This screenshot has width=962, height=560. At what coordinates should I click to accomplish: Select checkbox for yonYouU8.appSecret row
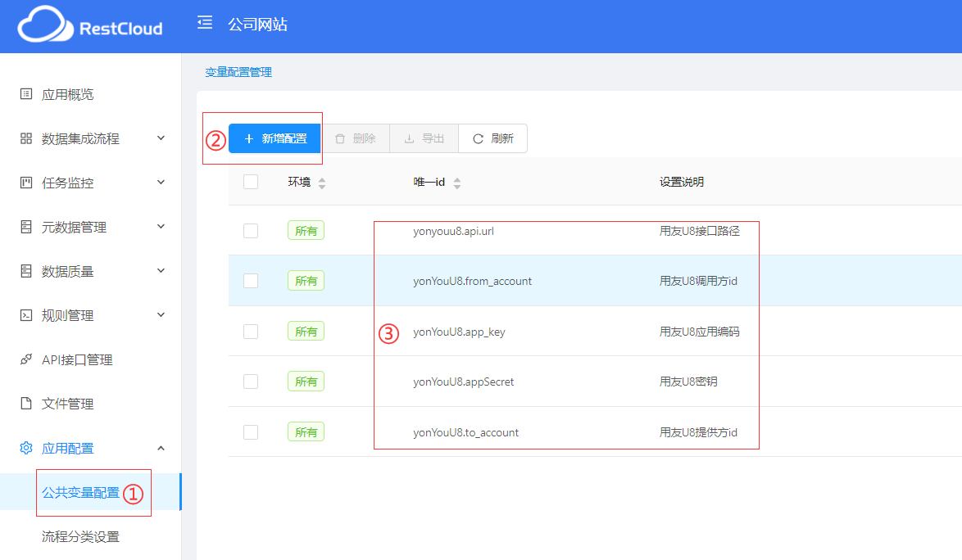point(251,382)
